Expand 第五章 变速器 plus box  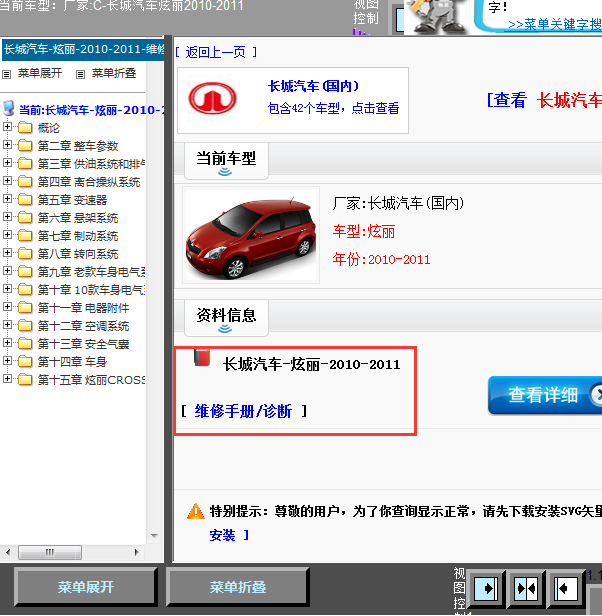pyautogui.click(x=7, y=199)
